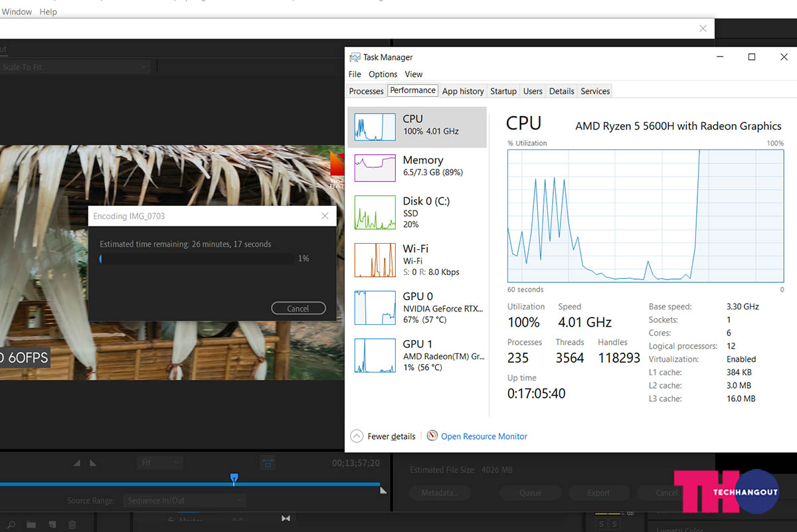Click the Base speed value '3.30 GHz'
This screenshot has height=532, width=797.
click(743, 307)
